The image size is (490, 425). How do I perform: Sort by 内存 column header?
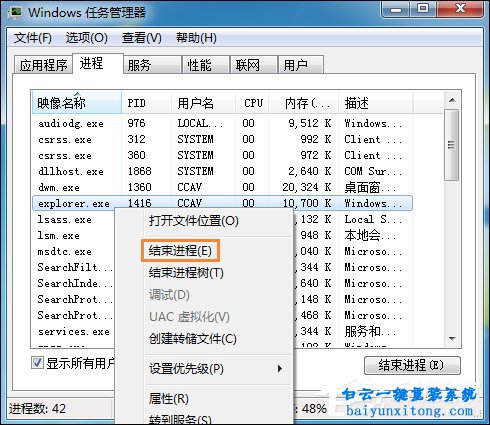click(x=304, y=103)
